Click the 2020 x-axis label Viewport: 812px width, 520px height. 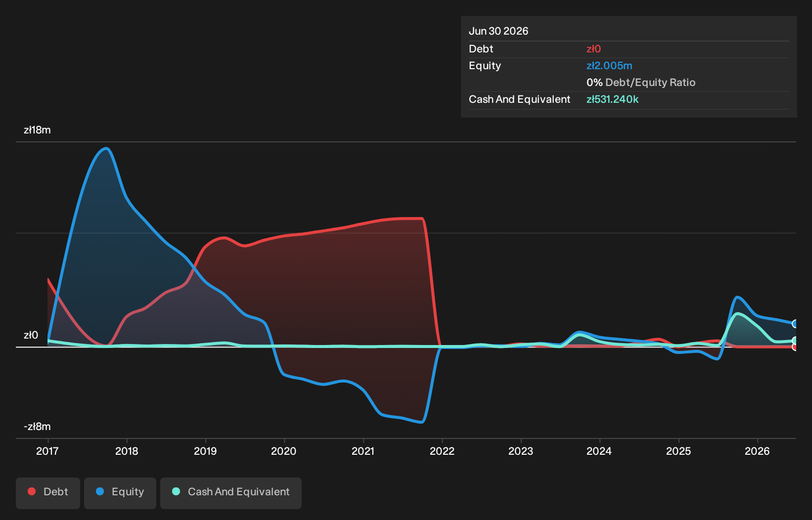point(284,451)
